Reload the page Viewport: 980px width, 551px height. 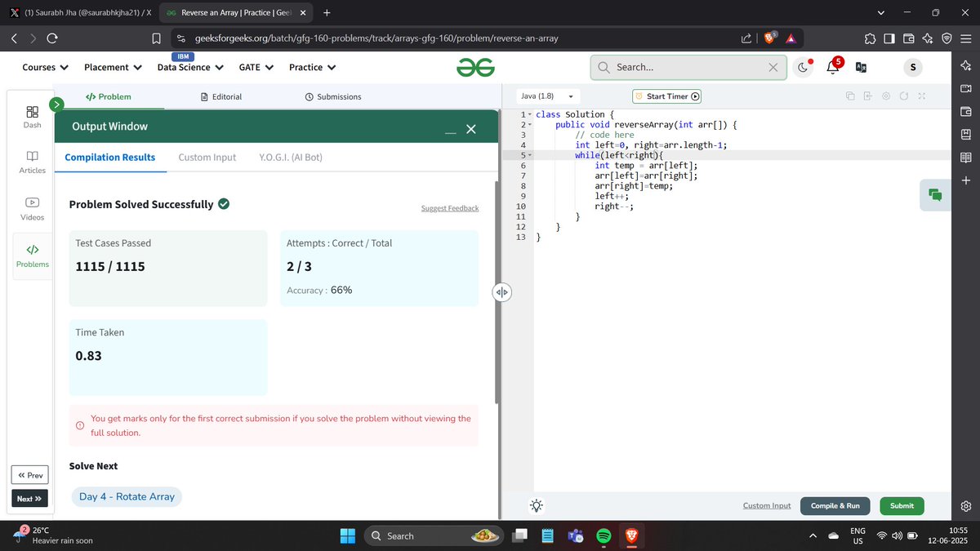[x=52, y=38]
